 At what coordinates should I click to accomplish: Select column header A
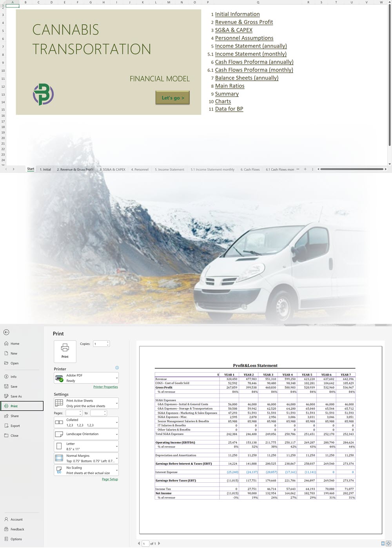pyautogui.click(x=13, y=2)
